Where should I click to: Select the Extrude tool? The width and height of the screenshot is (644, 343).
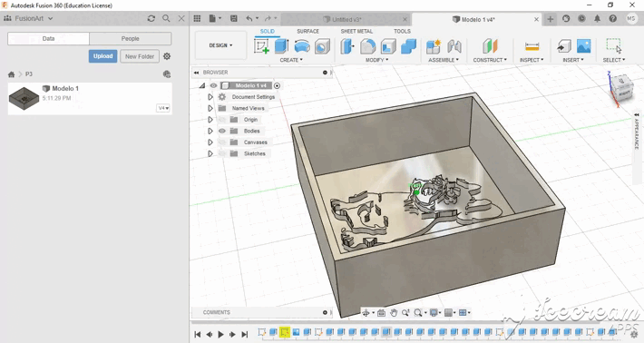click(282, 46)
